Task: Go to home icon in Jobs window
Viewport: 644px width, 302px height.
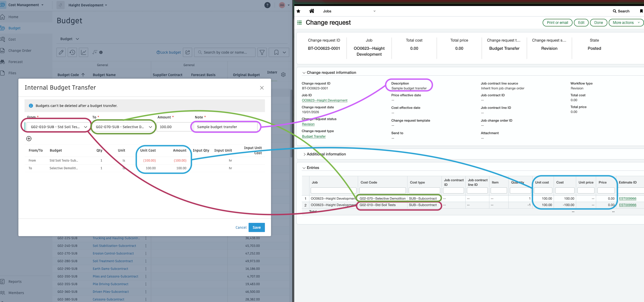Action: pos(312,11)
